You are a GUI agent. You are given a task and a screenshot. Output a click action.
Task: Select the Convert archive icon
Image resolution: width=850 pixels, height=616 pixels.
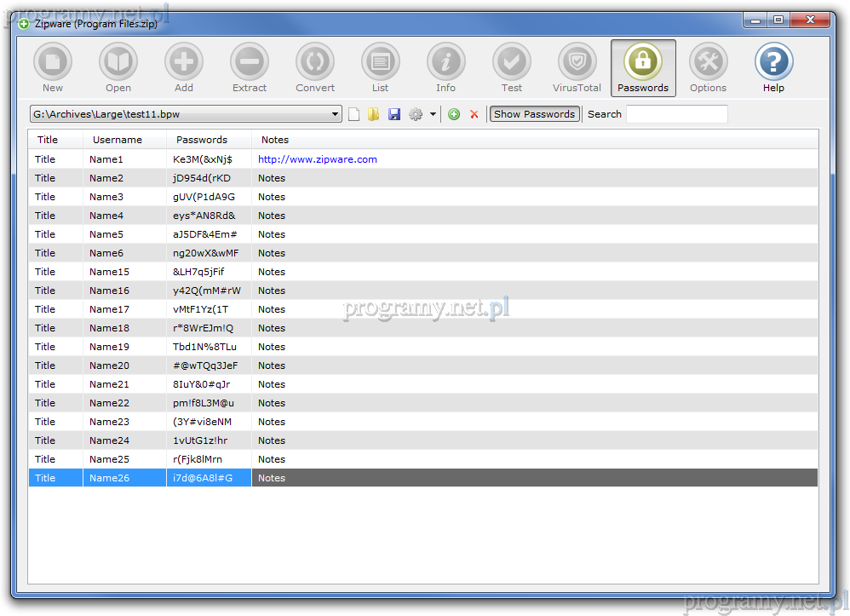pyautogui.click(x=315, y=63)
